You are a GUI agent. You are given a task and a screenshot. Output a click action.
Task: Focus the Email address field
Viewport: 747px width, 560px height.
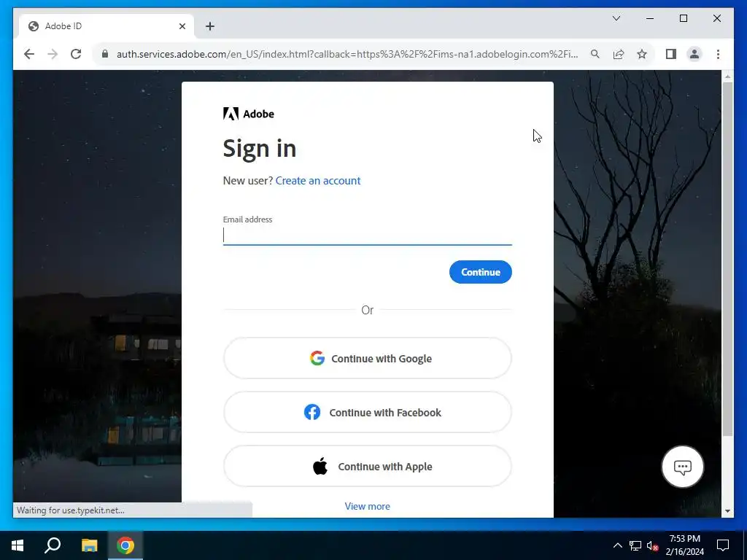pos(368,236)
